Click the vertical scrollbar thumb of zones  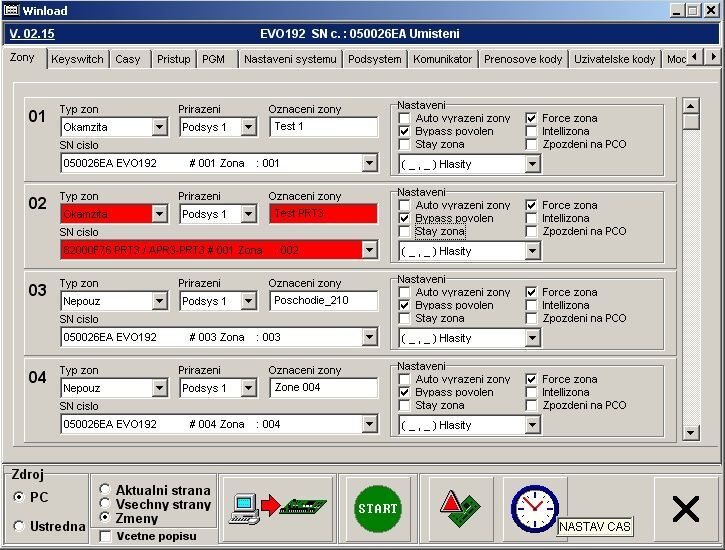[x=690, y=122]
